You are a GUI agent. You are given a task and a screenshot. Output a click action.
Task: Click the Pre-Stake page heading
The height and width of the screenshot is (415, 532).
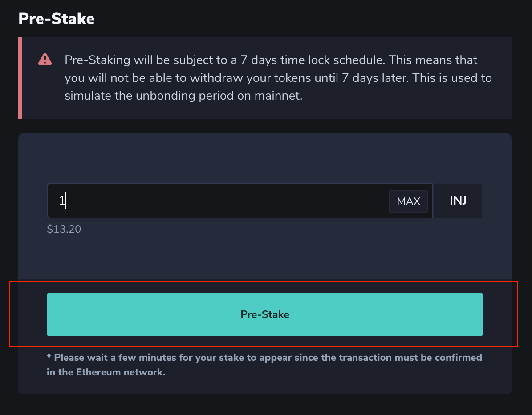tap(57, 19)
